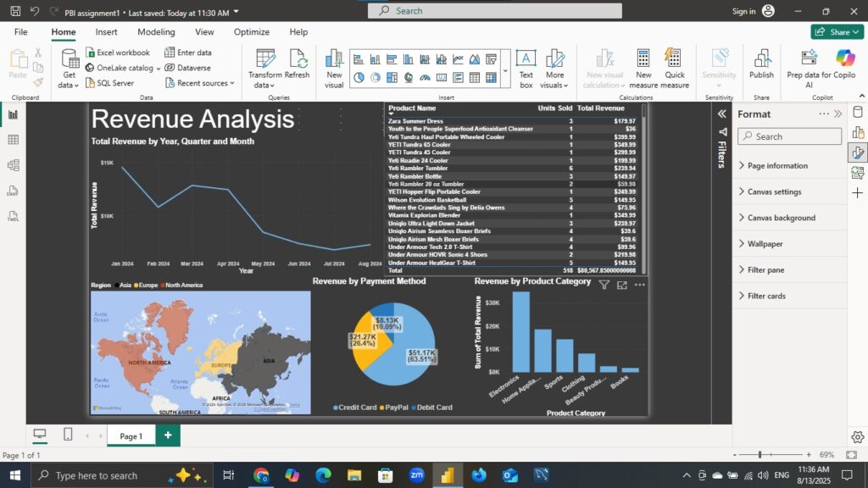This screenshot has width=868, height=488.
Task: Open Model view from left sidebar
Action: point(13,165)
